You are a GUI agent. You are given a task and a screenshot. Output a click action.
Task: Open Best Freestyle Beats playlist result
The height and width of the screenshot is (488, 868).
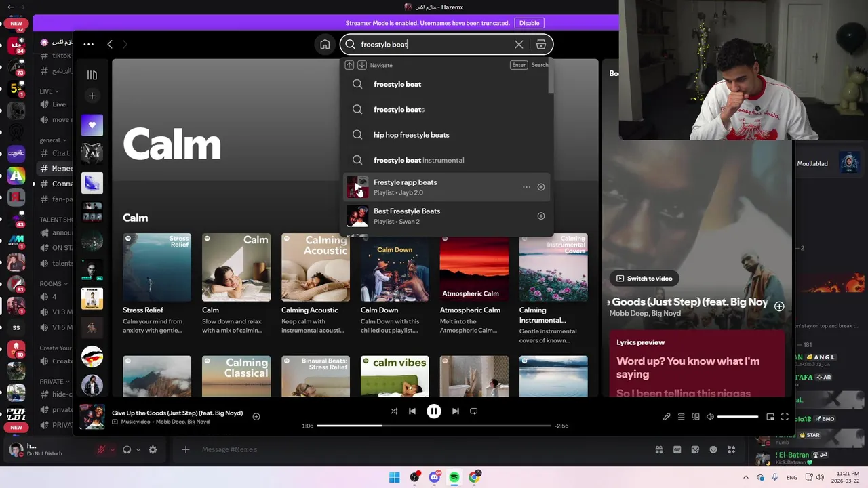tap(447, 216)
